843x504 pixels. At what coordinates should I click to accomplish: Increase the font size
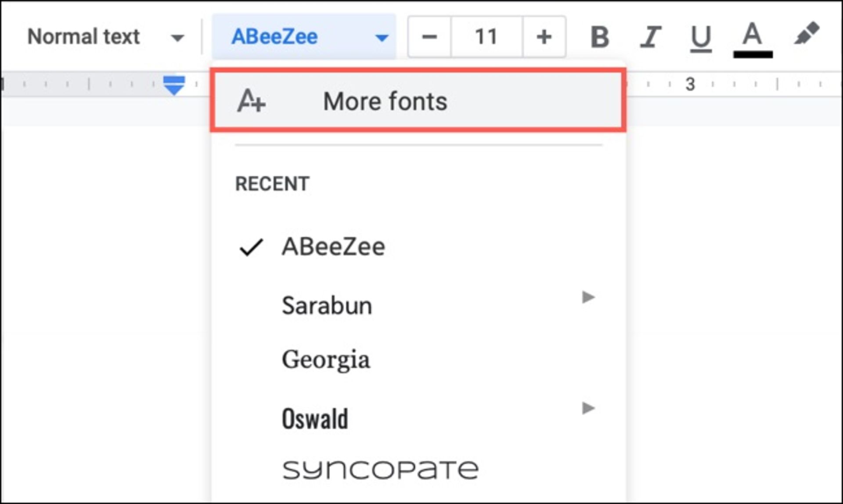point(544,37)
